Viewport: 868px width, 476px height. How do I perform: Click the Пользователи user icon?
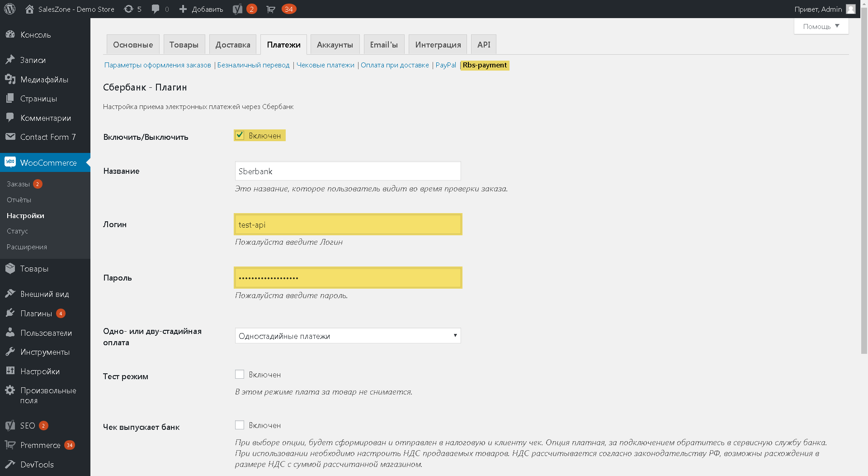pyautogui.click(x=10, y=333)
